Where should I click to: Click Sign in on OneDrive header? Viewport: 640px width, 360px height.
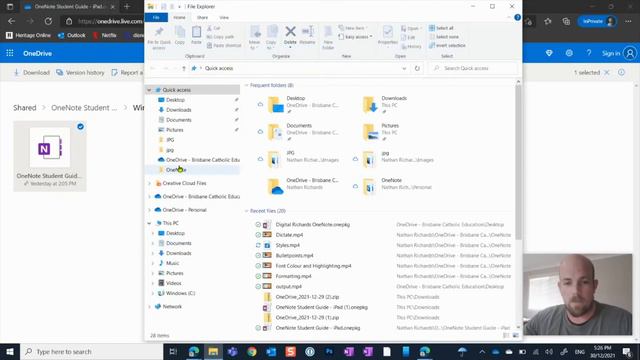click(x=611, y=53)
